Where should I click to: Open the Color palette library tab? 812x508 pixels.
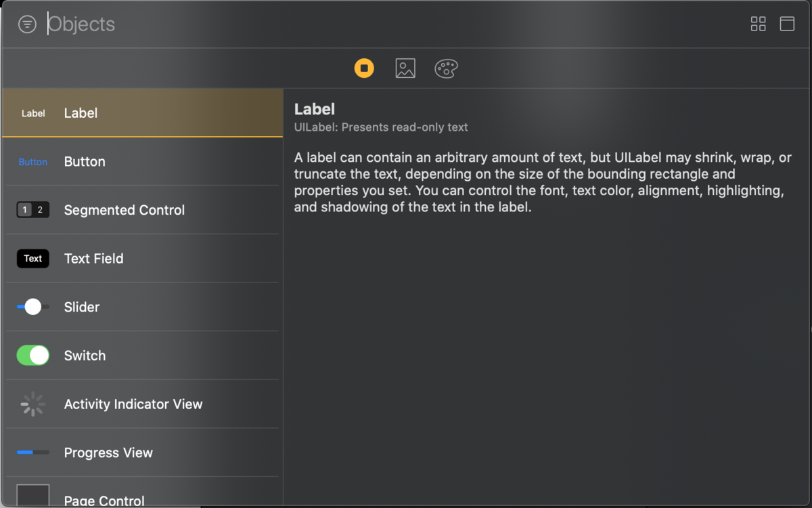pos(446,68)
